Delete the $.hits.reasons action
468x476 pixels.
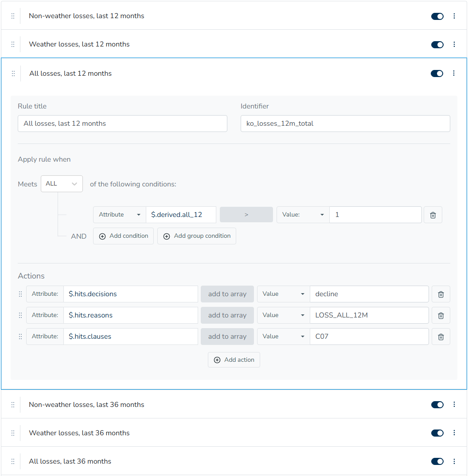441,315
